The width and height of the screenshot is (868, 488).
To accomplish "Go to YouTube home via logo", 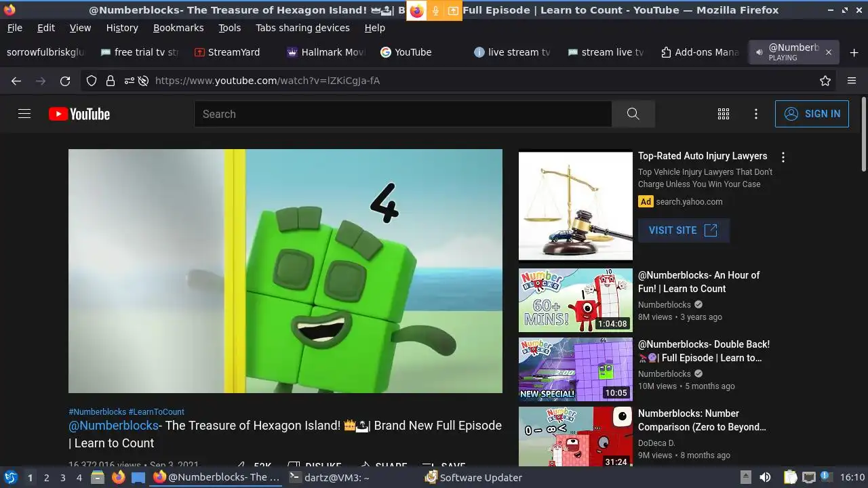I will [79, 114].
